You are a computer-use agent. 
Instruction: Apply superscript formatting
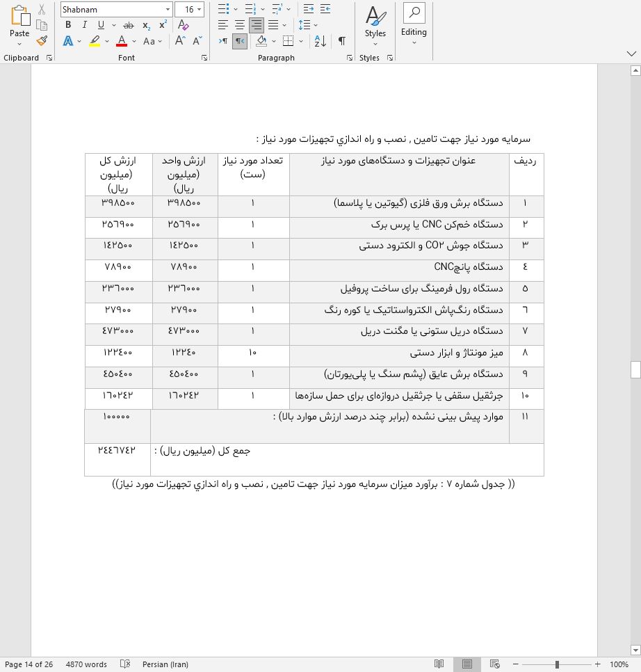[x=163, y=25]
